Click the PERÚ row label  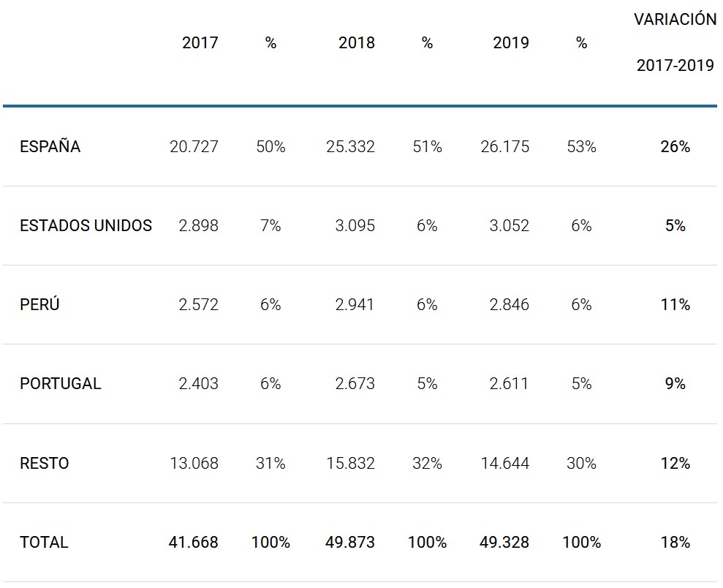(39, 305)
